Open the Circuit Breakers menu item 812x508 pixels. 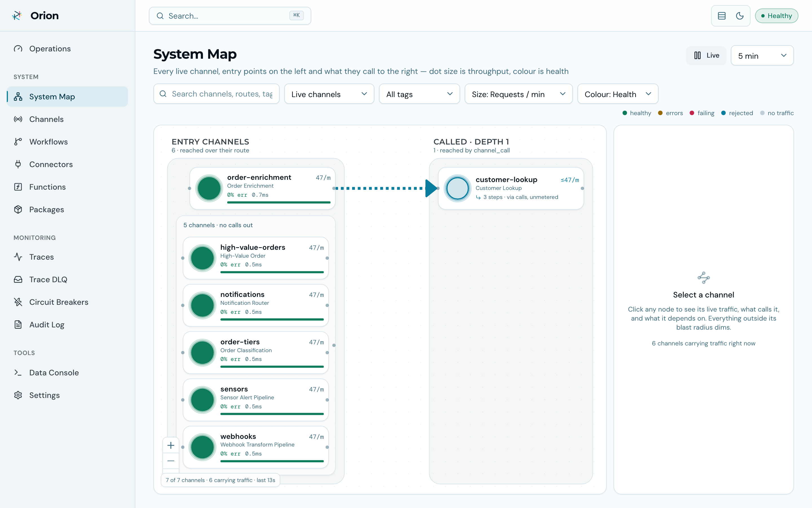click(x=67, y=302)
